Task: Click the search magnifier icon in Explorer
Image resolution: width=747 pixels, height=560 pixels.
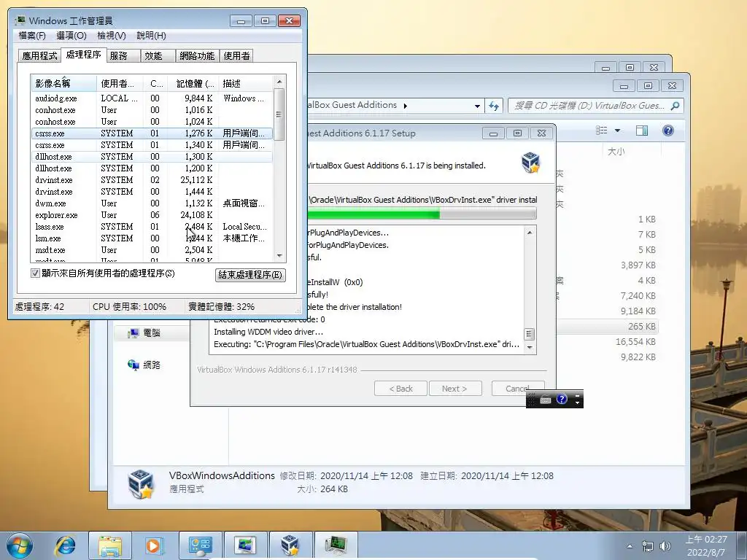Action: pos(675,106)
